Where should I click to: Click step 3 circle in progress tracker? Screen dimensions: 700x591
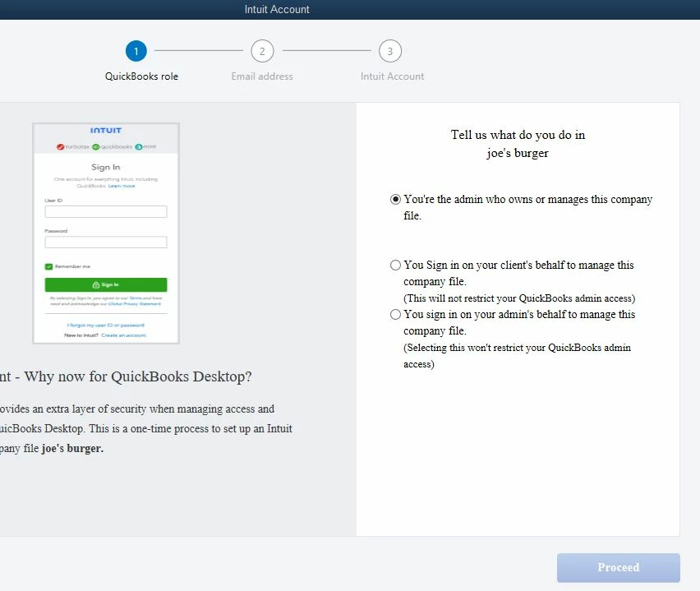pos(390,51)
